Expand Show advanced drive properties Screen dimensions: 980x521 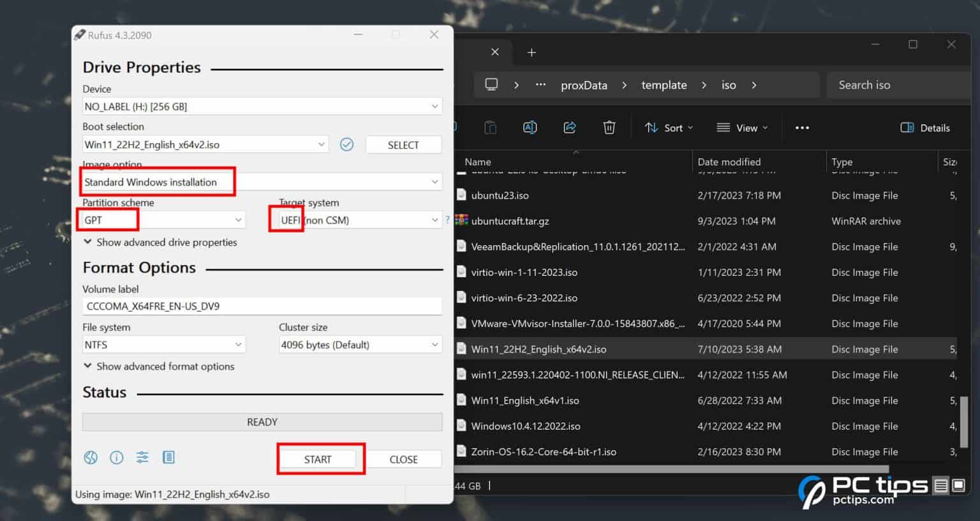pyautogui.click(x=160, y=242)
